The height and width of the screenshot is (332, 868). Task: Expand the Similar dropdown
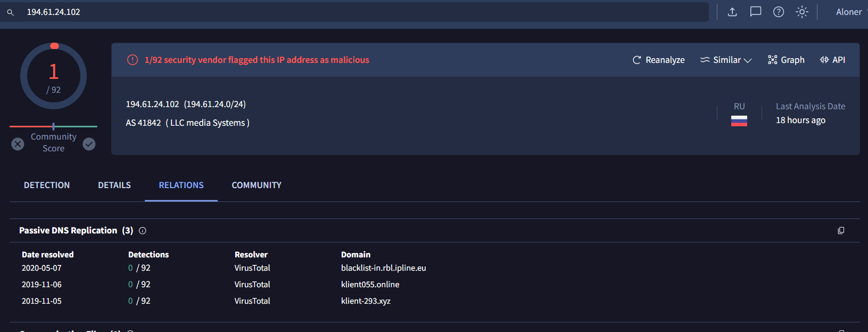pyautogui.click(x=726, y=60)
